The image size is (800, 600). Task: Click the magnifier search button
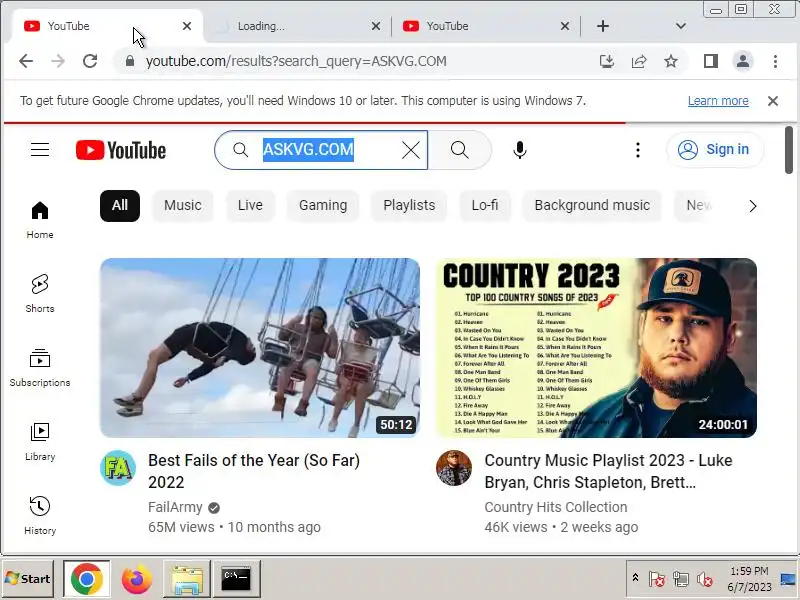click(459, 150)
